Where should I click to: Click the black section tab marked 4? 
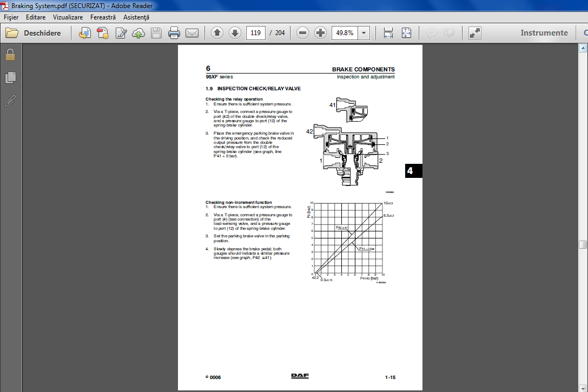point(414,171)
